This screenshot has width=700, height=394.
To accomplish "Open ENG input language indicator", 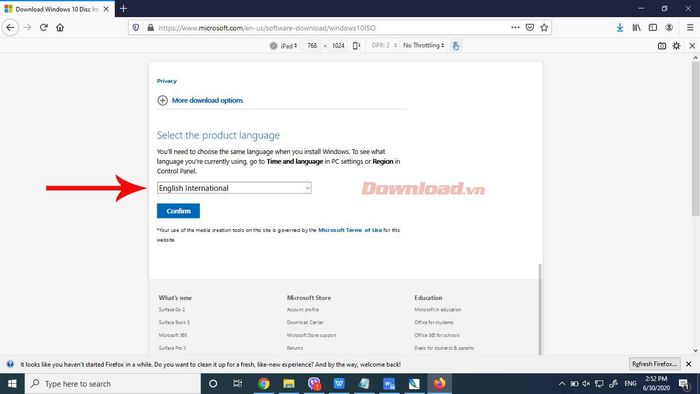I will coord(630,384).
